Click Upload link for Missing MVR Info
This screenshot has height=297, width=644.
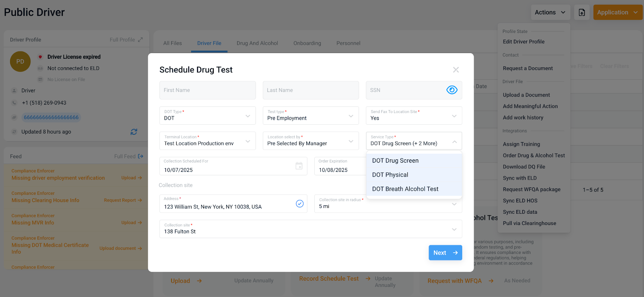tap(132, 223)
